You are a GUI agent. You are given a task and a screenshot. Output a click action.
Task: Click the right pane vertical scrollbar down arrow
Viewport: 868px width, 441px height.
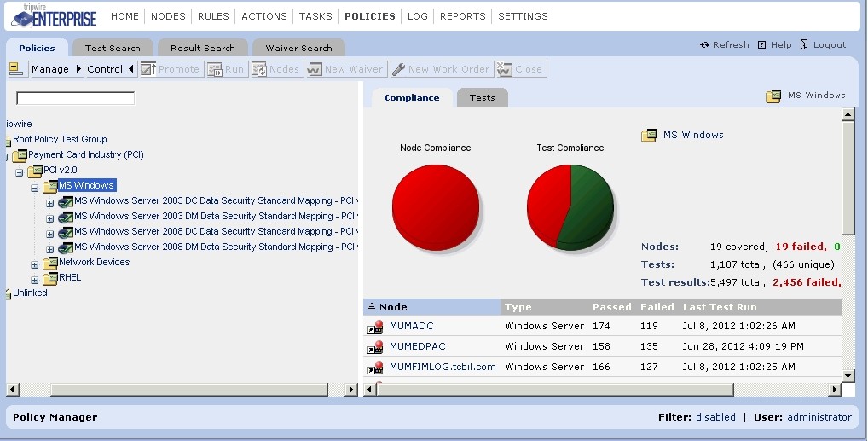(848, 375)
